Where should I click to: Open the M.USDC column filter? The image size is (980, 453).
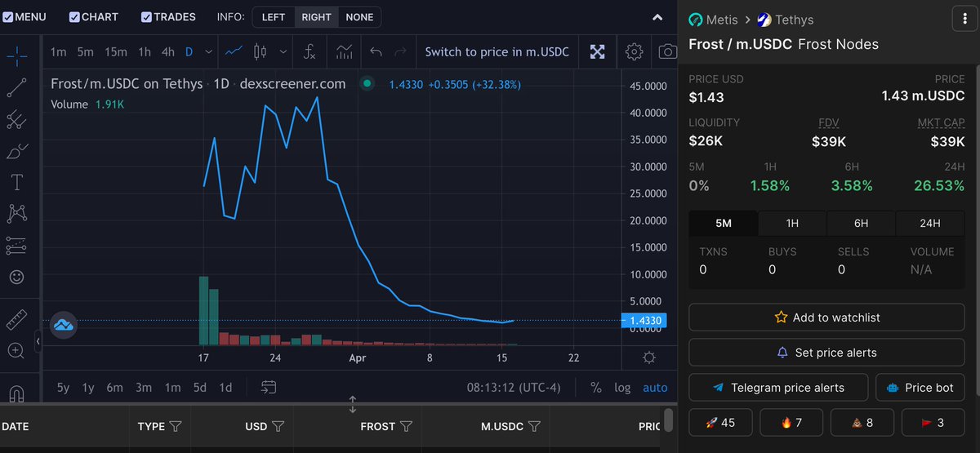[534, 426]
